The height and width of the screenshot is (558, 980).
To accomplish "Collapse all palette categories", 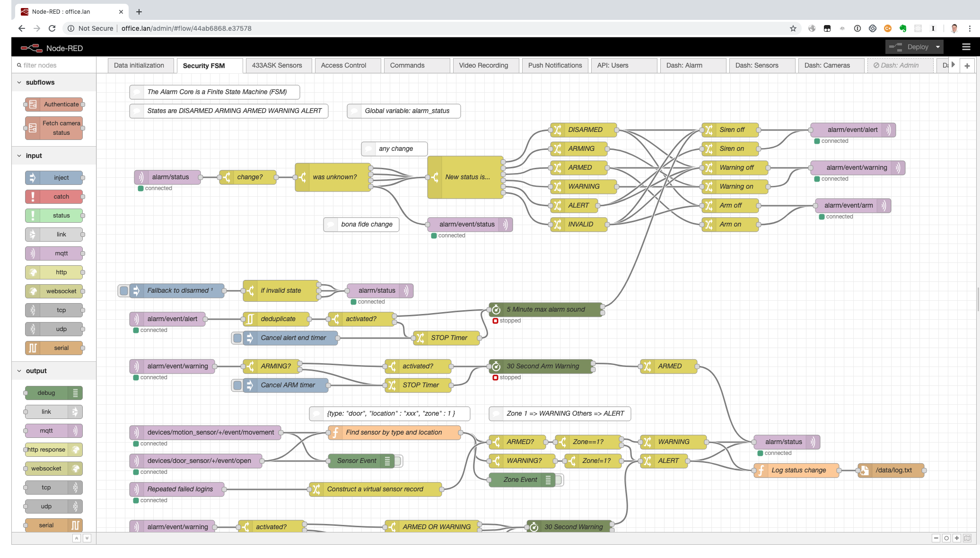I will point(76,538).
